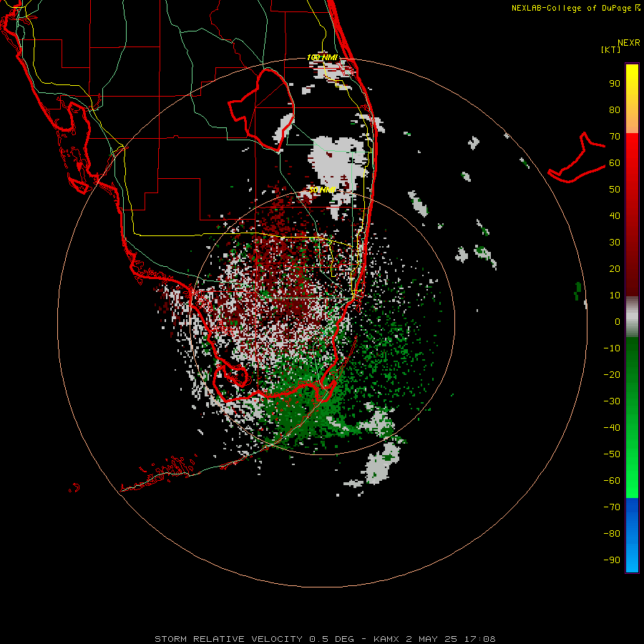The image size is (644, 644).
Task: Click the 100 NMI range ring label
Action: (x=322, y=57)
